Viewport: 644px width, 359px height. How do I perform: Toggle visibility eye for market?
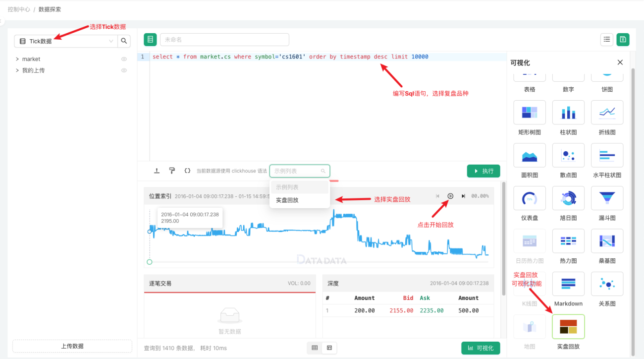tap(124, 59)
